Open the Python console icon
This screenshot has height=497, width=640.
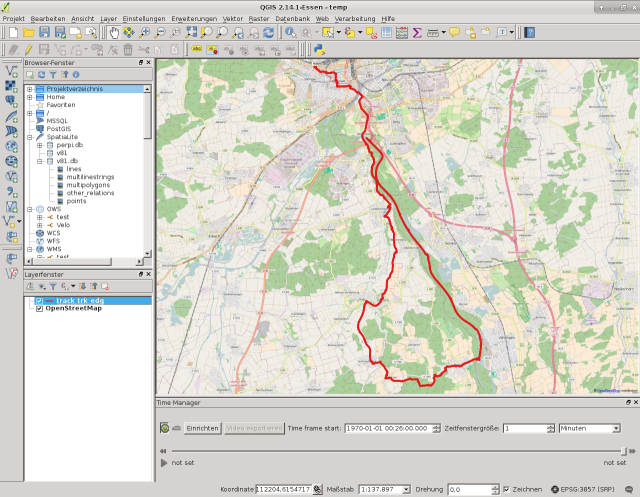[319, 50]
